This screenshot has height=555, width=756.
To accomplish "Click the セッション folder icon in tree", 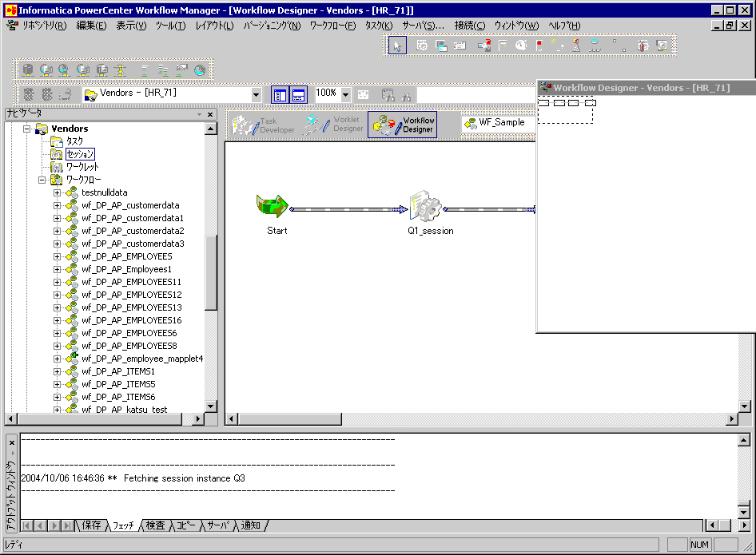I will point(56,154).
